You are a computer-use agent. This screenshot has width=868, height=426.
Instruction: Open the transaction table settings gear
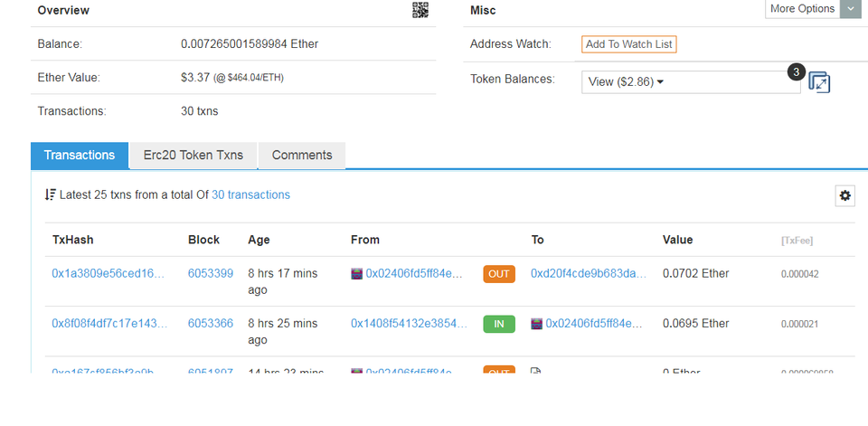[x=844, y=195]
